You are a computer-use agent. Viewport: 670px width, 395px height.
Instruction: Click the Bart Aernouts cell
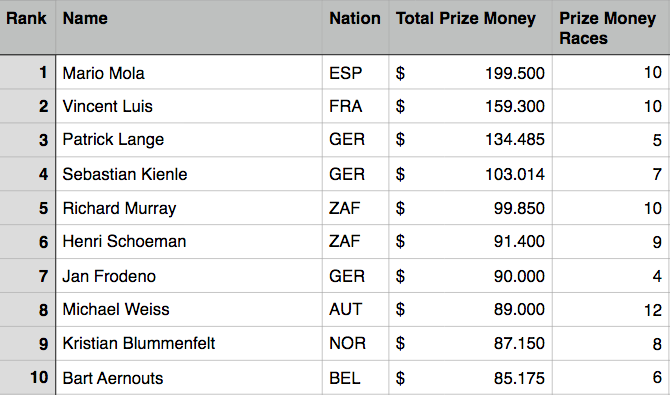point(189,378)
